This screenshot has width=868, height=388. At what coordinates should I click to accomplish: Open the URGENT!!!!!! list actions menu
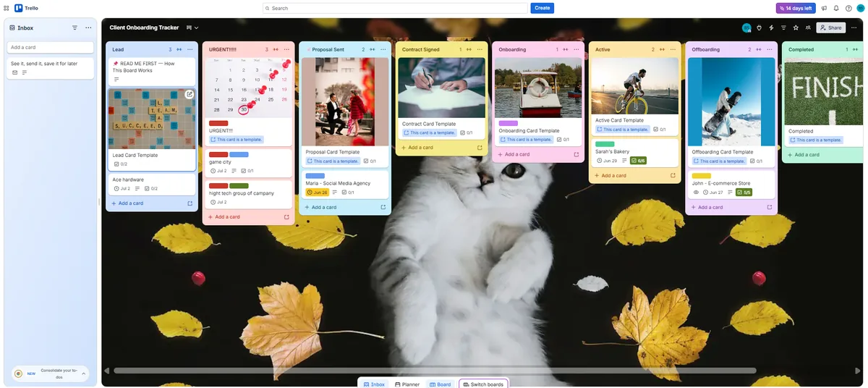point(287,49)
